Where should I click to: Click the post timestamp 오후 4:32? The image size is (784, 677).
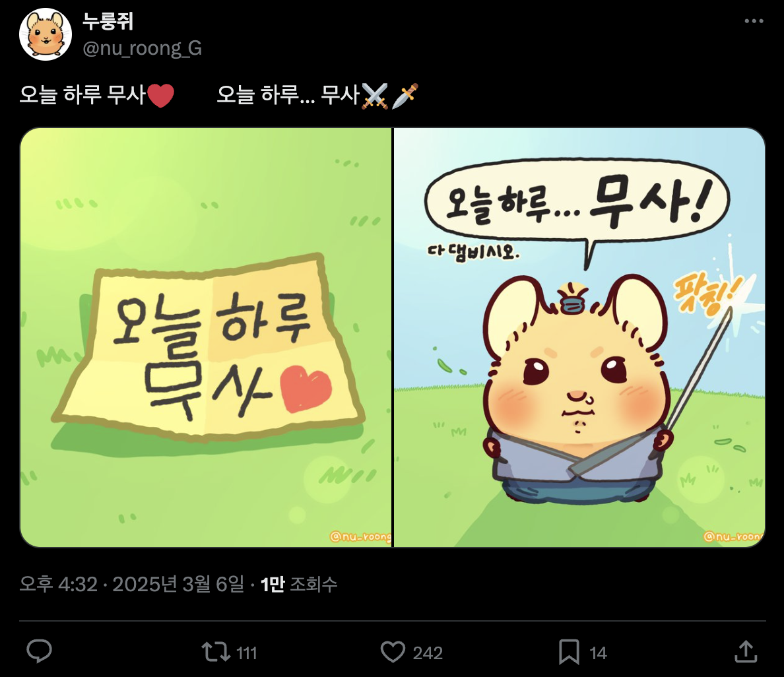point(59,584)
